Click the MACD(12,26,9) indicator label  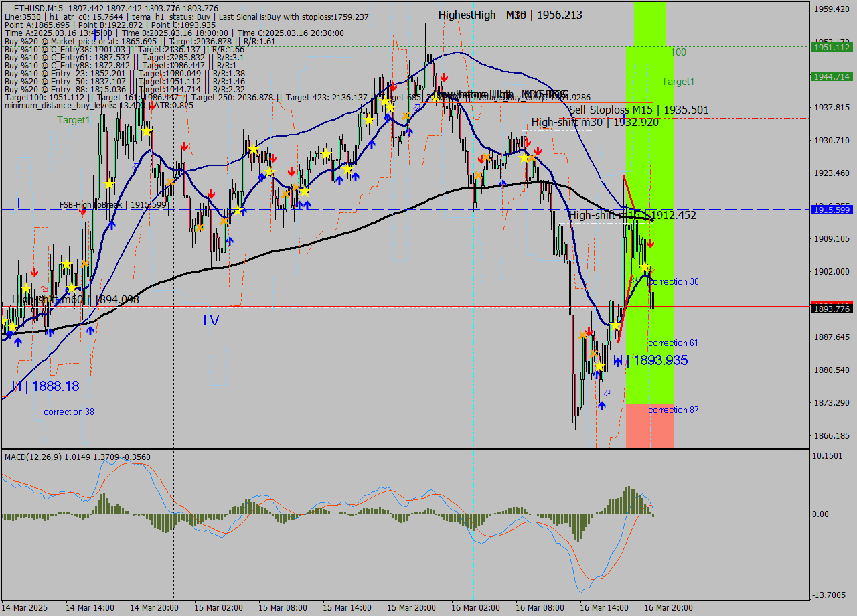[77, 457]
